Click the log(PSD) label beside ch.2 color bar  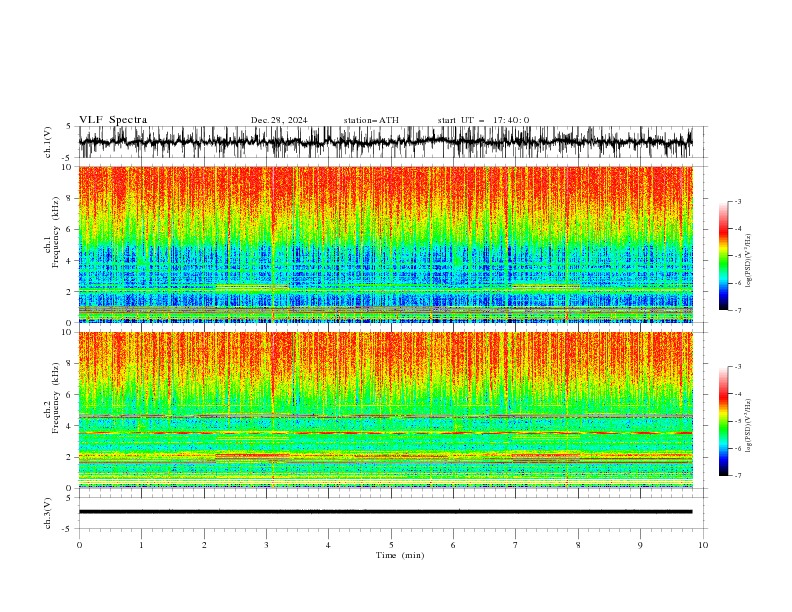(749, 425)
